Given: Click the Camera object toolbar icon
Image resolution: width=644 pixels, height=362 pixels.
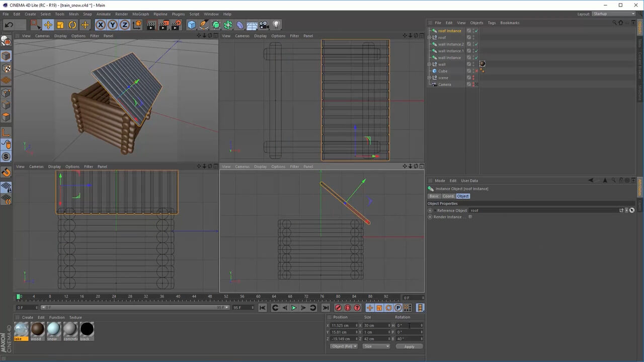Looking at the screenshot, I should coord(264,25).
